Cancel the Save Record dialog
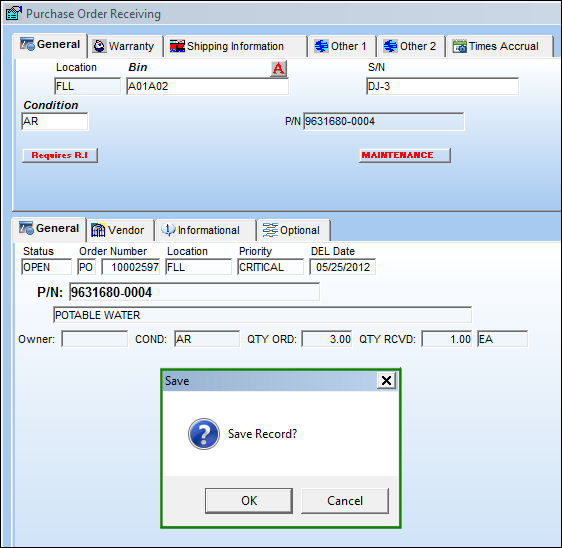Viewport: 562px width, 548px height. 345,501
